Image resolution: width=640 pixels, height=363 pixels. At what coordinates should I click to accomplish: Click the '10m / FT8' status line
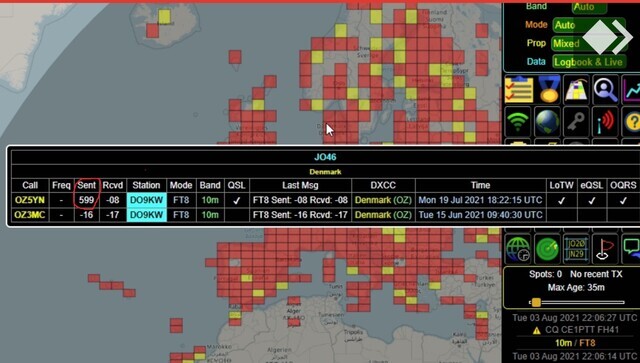[575, 343]
